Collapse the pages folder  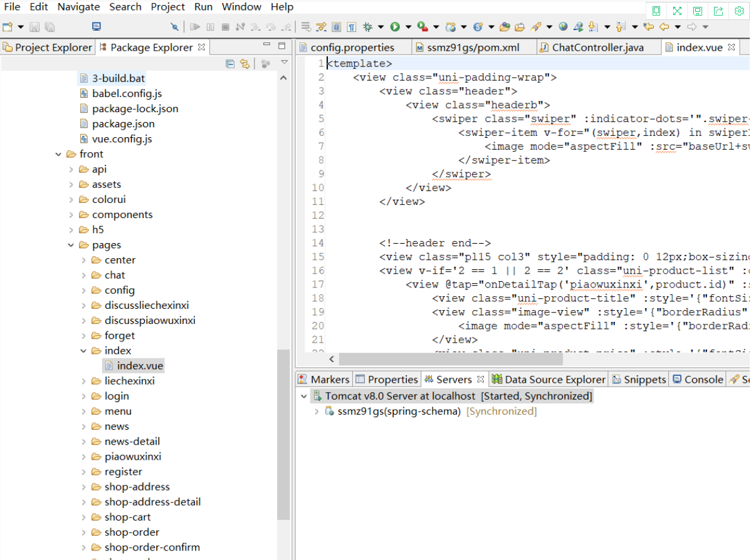tap(71, 245)
